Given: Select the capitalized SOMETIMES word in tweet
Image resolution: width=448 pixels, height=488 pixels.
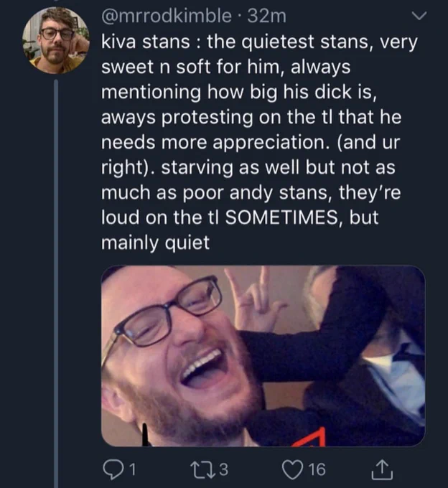Looking at the screenshot, I should click(x=281, y=217).
